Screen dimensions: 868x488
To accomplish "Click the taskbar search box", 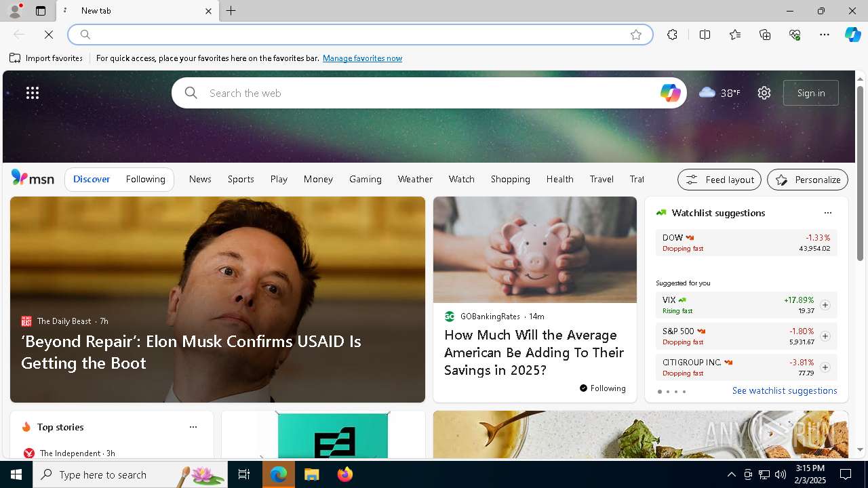I will pyautogui.click(x=130, y=474).
